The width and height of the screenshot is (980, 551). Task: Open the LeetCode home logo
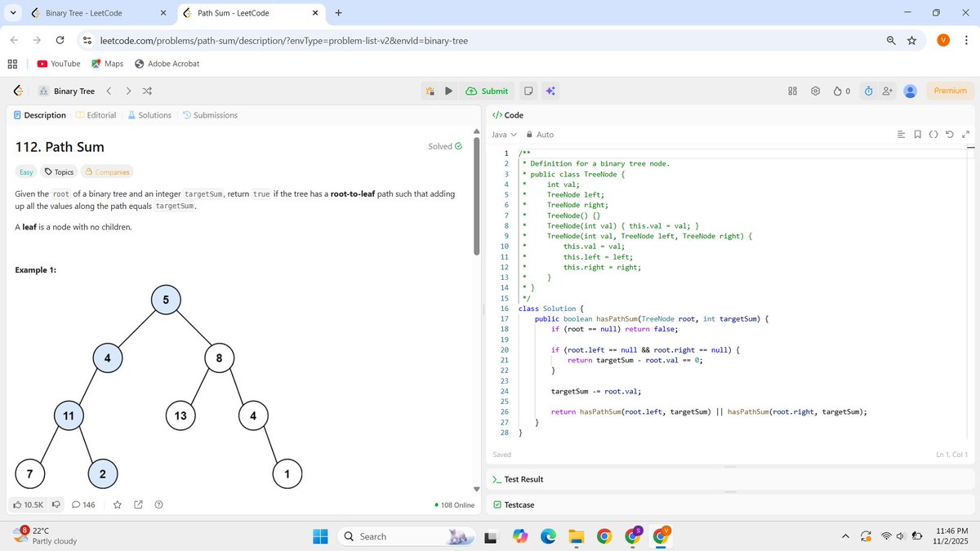18,91
